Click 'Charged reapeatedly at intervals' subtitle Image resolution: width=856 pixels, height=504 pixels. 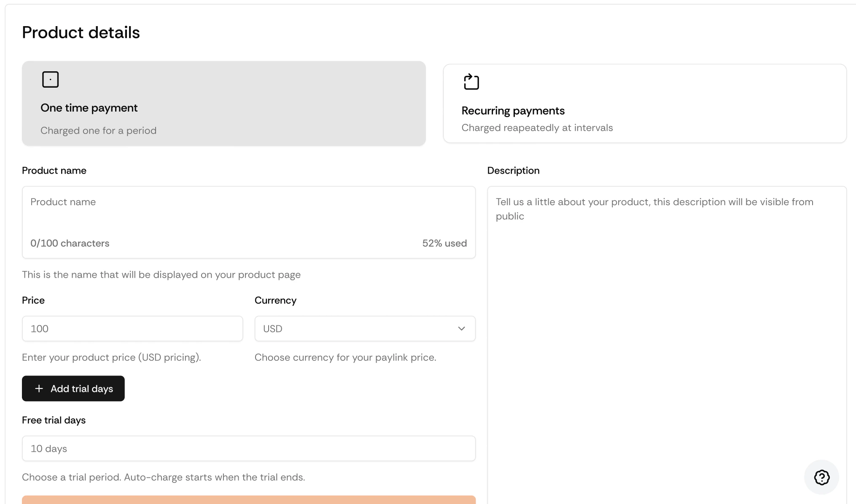point(537,128)
